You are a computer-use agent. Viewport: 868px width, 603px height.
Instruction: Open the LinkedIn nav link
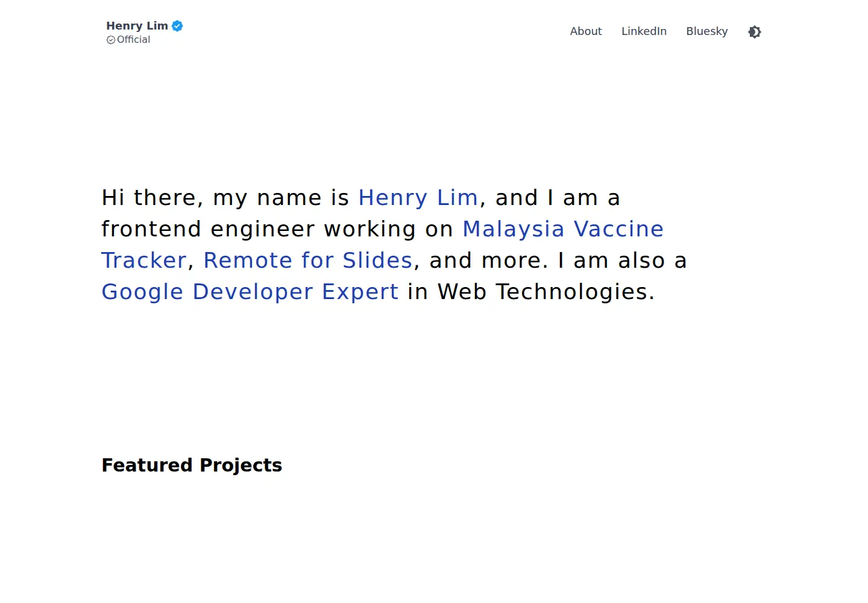coord(644,31)
